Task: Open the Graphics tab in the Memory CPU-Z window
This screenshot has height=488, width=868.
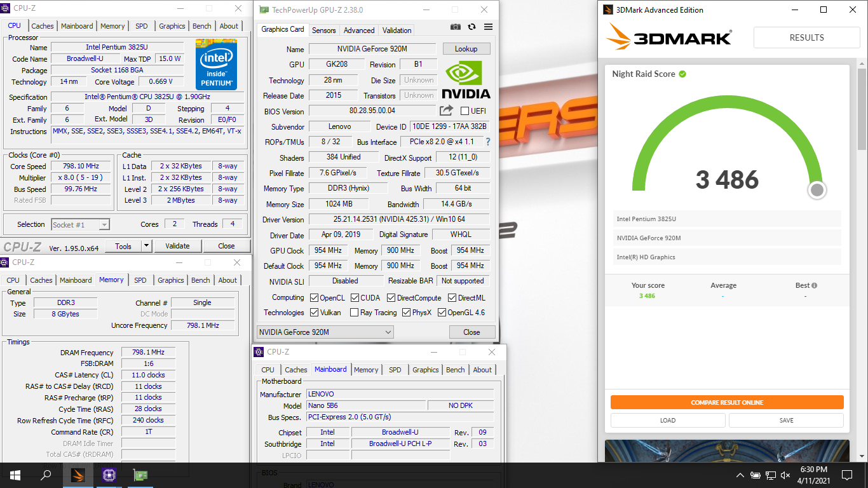Action: pos(171,280)
